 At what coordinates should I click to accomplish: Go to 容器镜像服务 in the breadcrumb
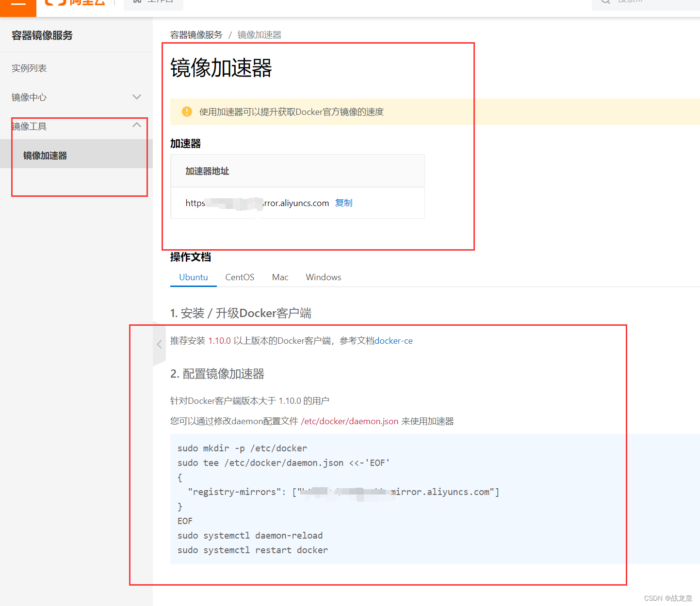pyautogui.click(x=196, y=35)
